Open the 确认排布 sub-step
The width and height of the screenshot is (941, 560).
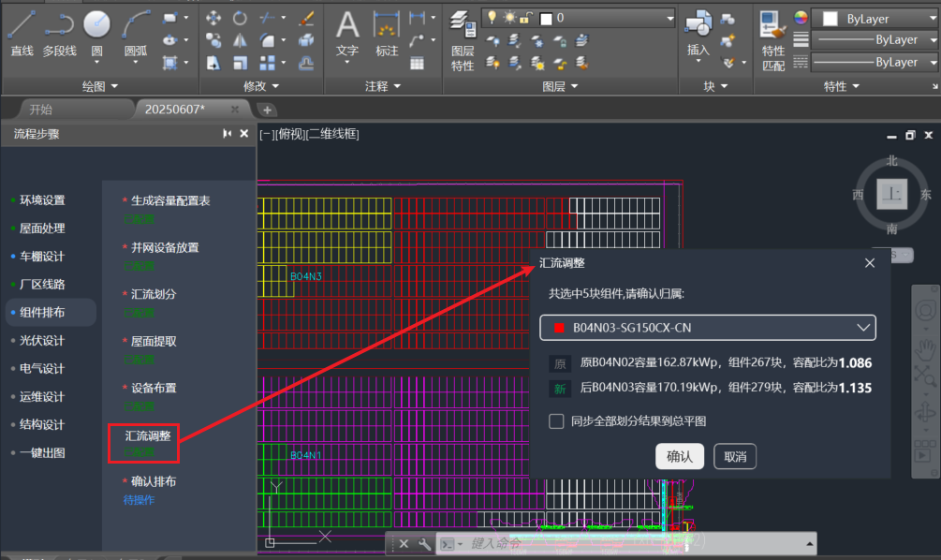[x=154, y=481]
